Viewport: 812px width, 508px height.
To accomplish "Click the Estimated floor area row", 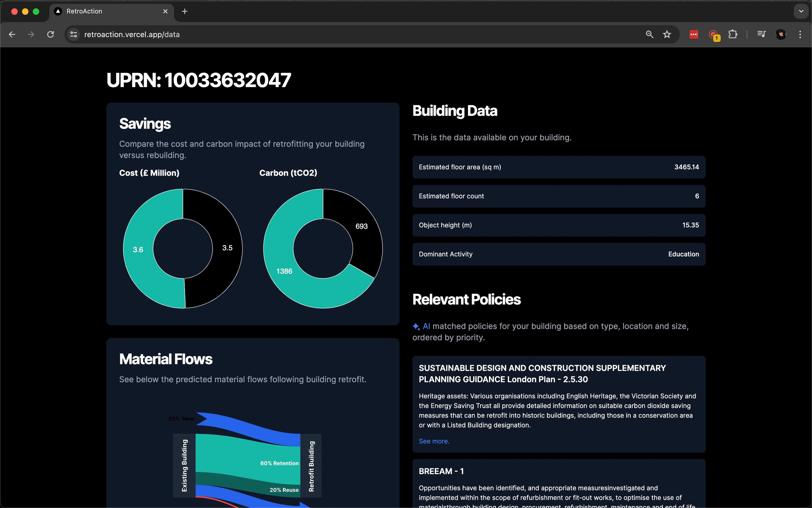I will [559, 167].
